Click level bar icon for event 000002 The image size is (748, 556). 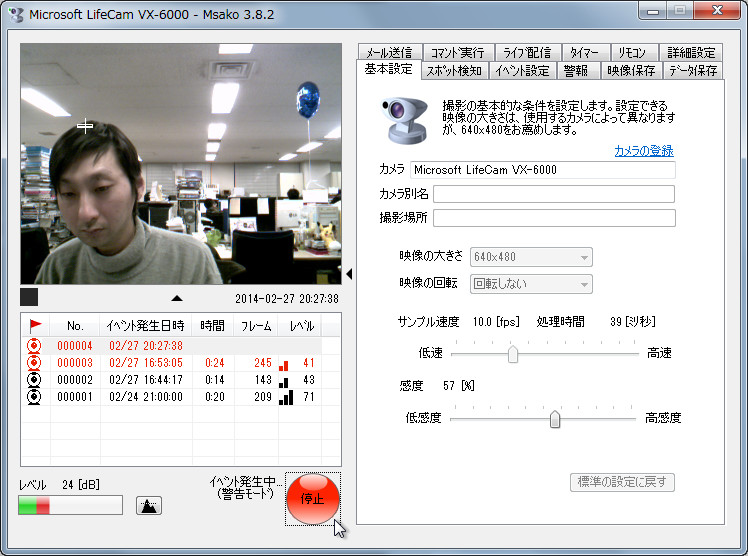(x=284, y=382)
